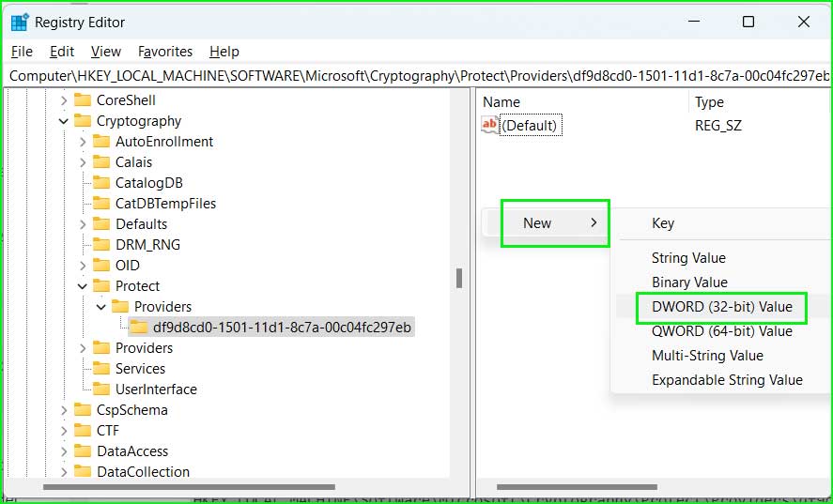Click the registry path address bar

coord(417,76)
